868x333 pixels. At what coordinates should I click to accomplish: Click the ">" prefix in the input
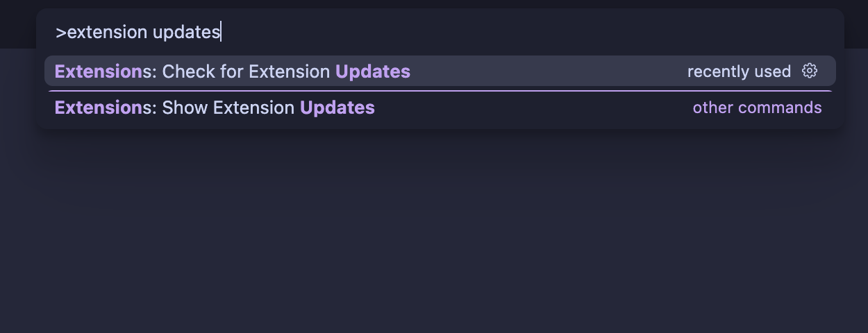61,33
